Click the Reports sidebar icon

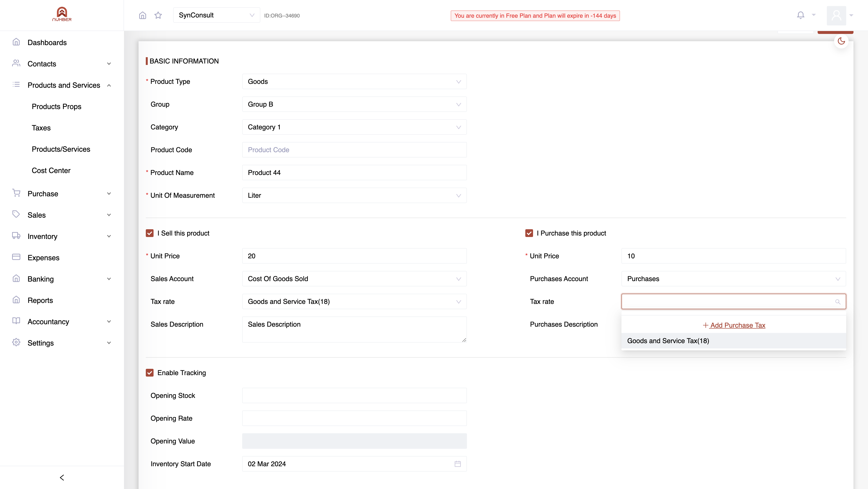(x=16, y=300)
